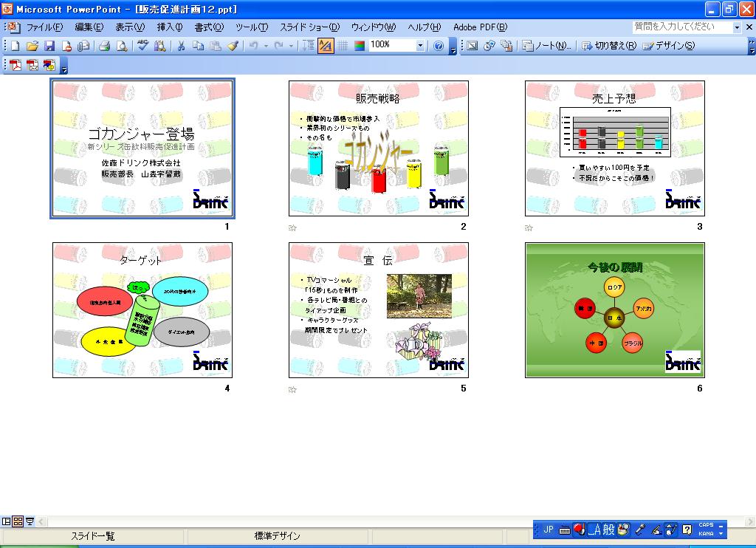Viewport: 756px width, 548px height.
Task: Expand the help search box dropdown arrow
Action: 737,27
